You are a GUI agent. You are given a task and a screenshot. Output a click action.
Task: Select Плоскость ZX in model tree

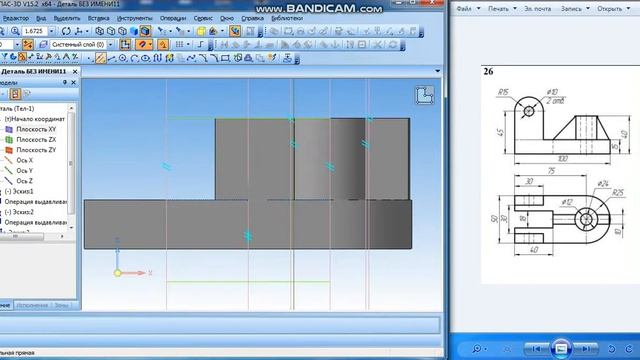click(36, 140)
